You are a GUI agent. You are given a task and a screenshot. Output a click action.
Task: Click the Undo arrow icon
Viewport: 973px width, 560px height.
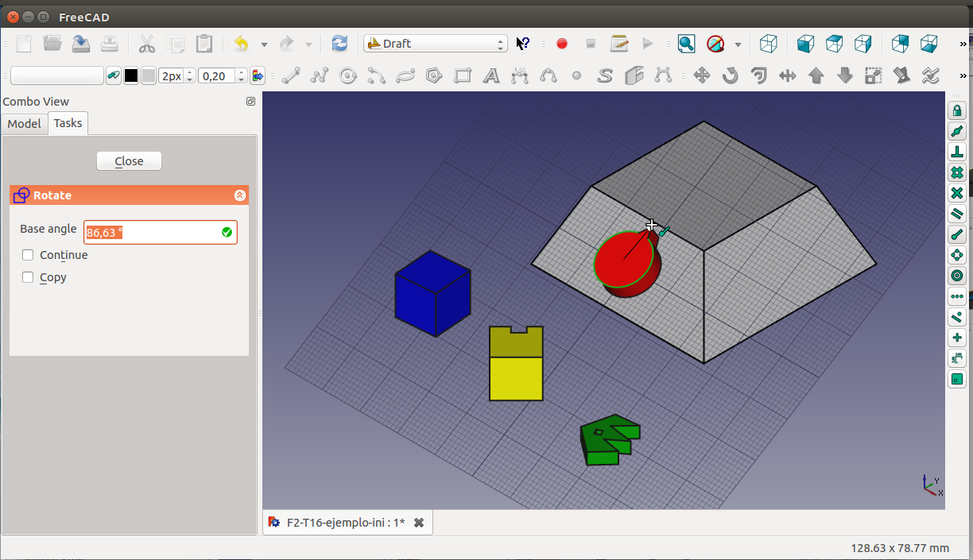pos(242,44)
